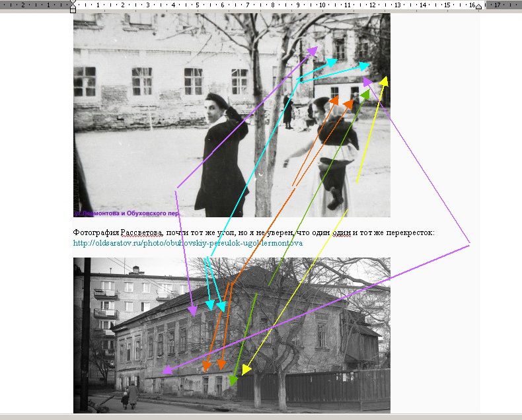Click the purple caption inside the top photo
The image size is (522, 420).
point(126,213)
